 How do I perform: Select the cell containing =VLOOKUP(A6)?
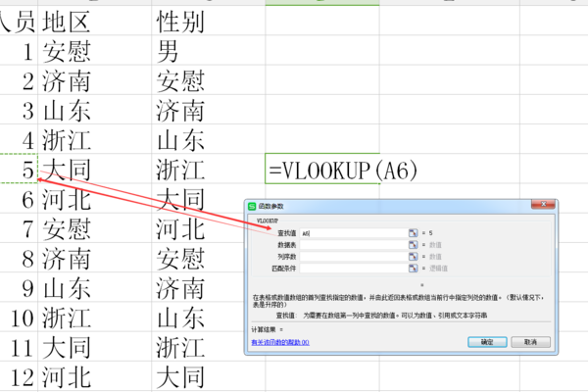click(x=322, y=169)
